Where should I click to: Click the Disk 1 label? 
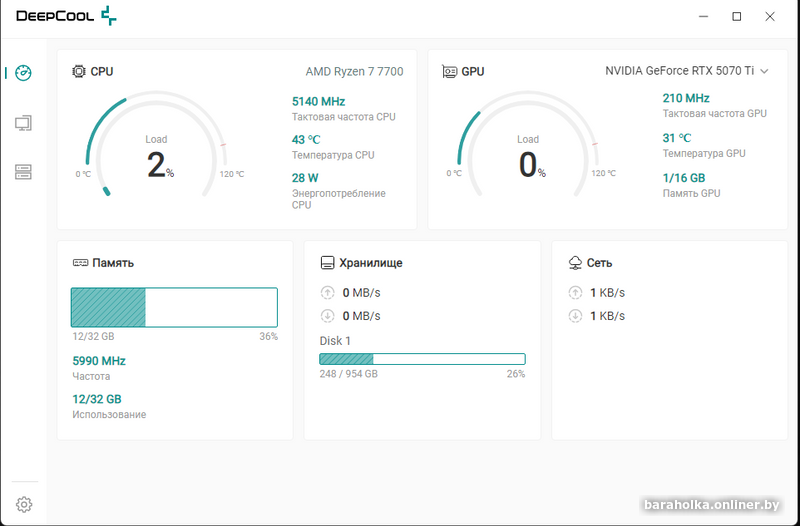pyautogui.click(x=335, y=341)
